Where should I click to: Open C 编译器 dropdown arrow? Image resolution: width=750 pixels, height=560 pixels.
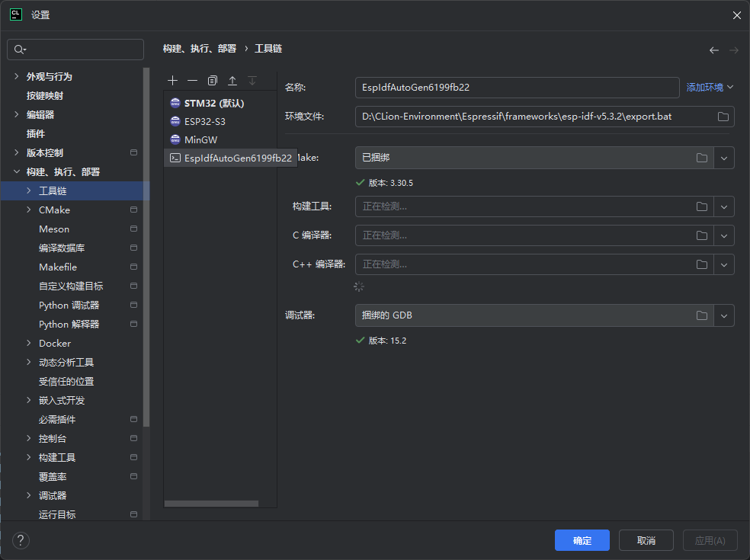pyautogui.click(x=723, y=235)
